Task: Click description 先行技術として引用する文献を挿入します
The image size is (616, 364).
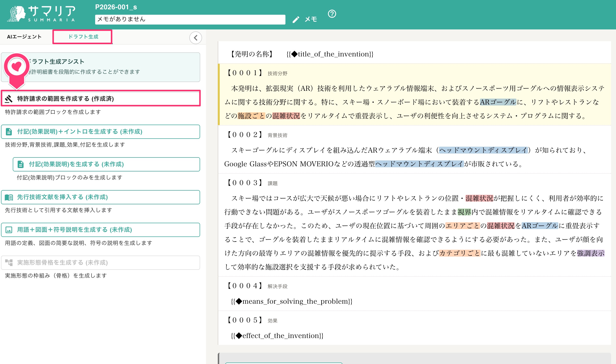Action: click(58, 210)
